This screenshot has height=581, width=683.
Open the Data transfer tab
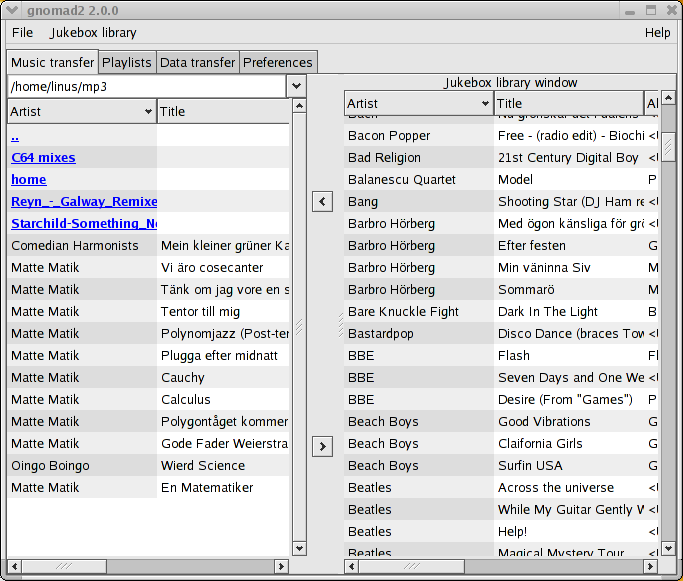[x=197, y=62]
